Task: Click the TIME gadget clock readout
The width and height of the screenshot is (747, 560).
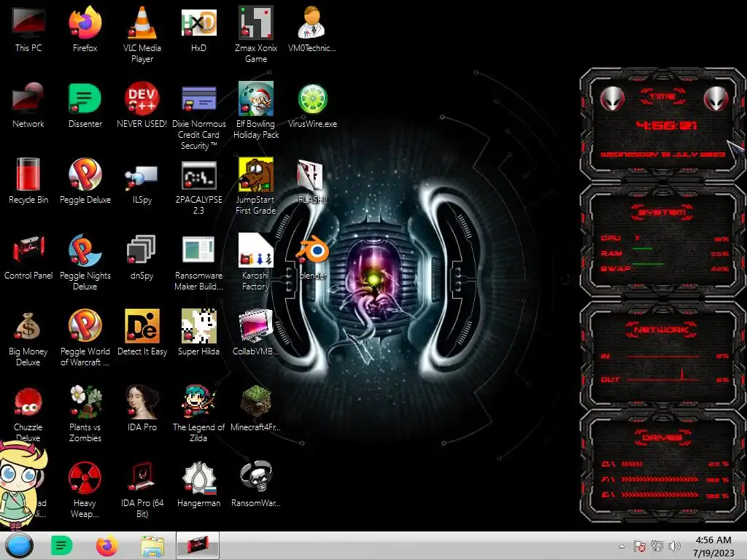Action: [x=666, y=125]
